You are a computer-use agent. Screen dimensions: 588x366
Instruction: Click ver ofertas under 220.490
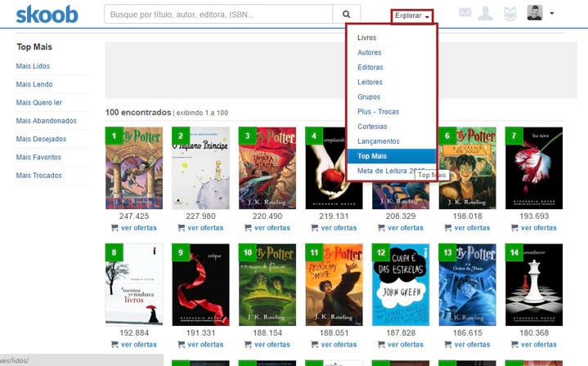click(x=267, y=228)
